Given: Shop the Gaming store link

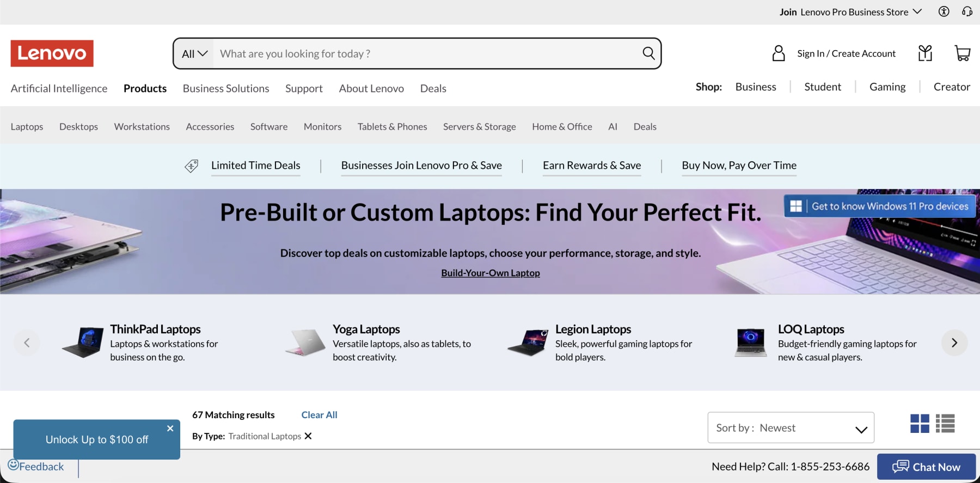Looking at the screenshot, I should 887,87.
